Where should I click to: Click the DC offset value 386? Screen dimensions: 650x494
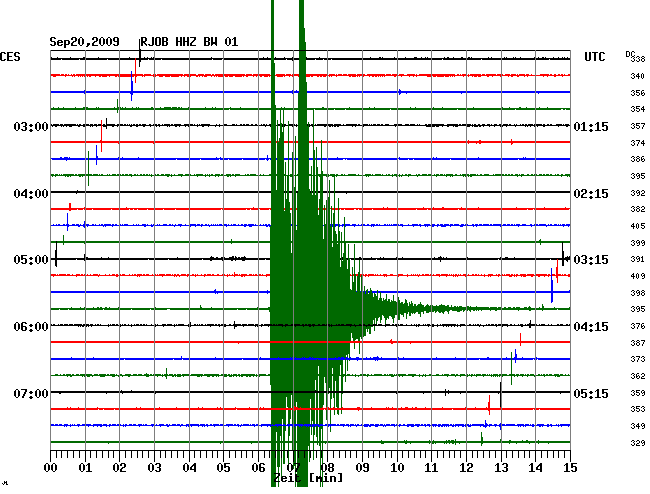click(638, 159)
